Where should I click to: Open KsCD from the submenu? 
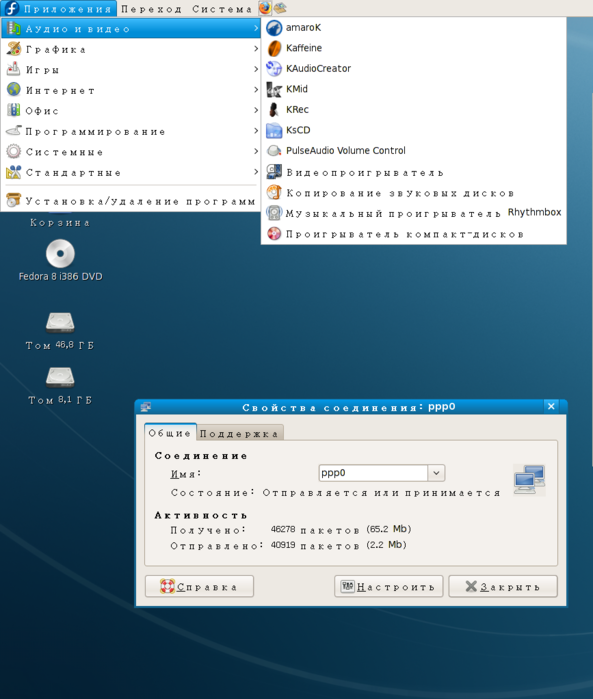pyautogui.click(x=413, y=130)
